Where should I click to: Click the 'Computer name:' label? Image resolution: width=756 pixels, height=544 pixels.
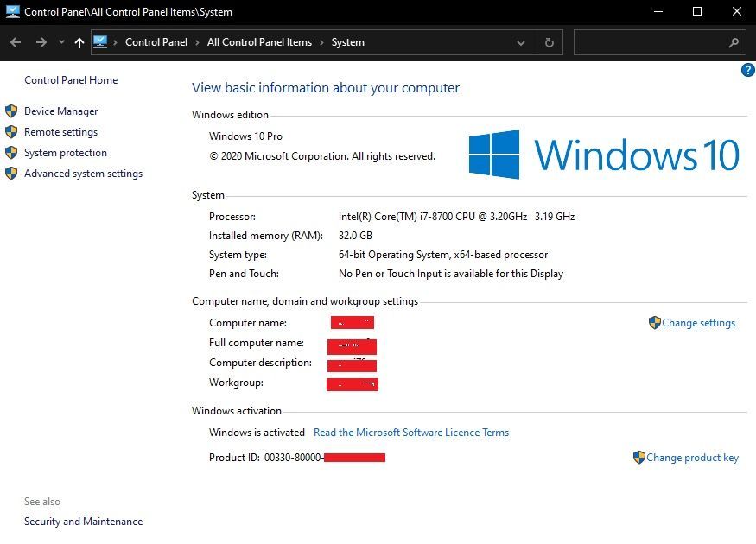248,323
